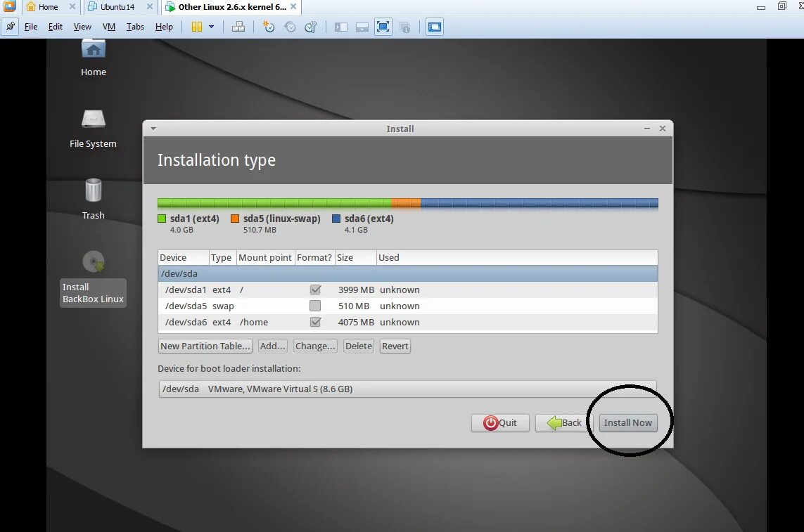Open the File menu
The width and height of the screenshot is (804, 532).
pyautogui.click(x=31, y=27)
